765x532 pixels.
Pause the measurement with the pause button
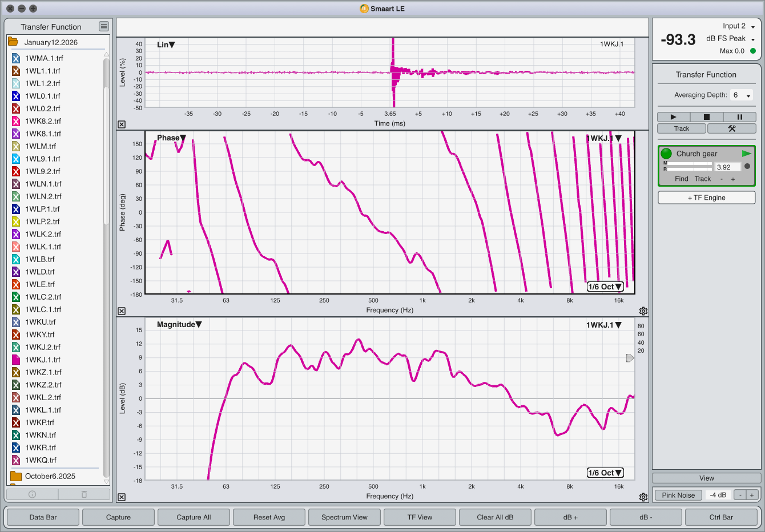point(739,117)
